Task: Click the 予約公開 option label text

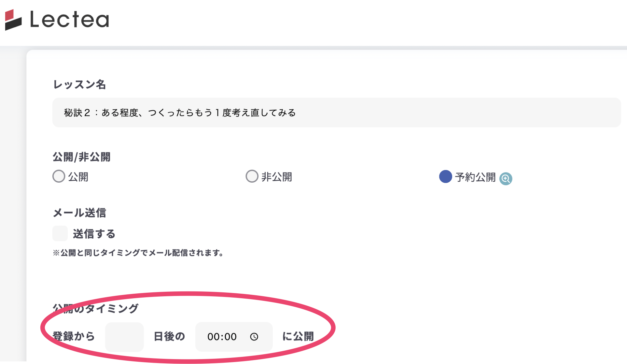Action: (475, 177)
